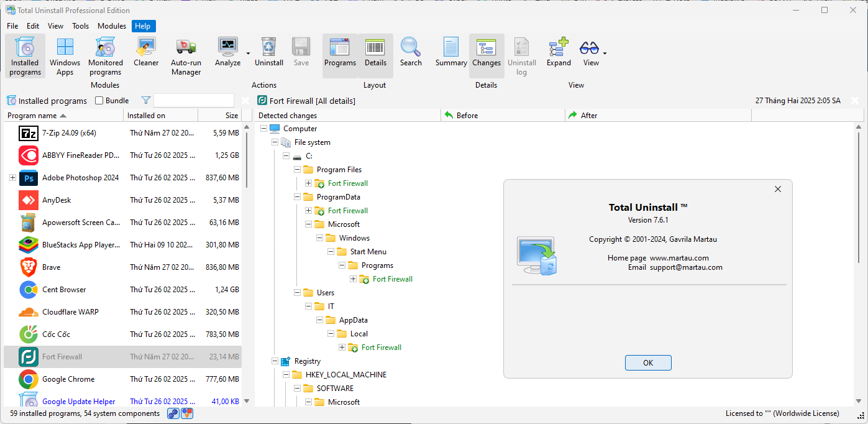
Task: Select ABBYY FineReader in program list
Action: tap(122, 155)
